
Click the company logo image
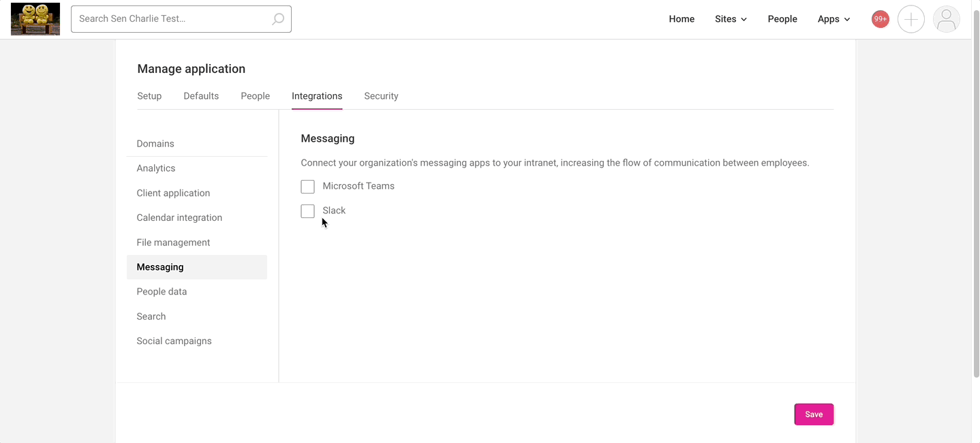(35, 18)
